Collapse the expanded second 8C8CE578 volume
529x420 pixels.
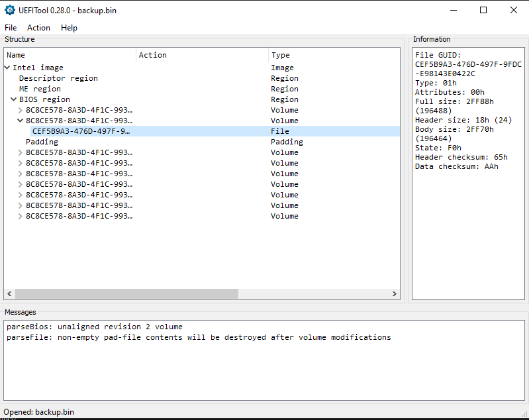tap(21, 121)
